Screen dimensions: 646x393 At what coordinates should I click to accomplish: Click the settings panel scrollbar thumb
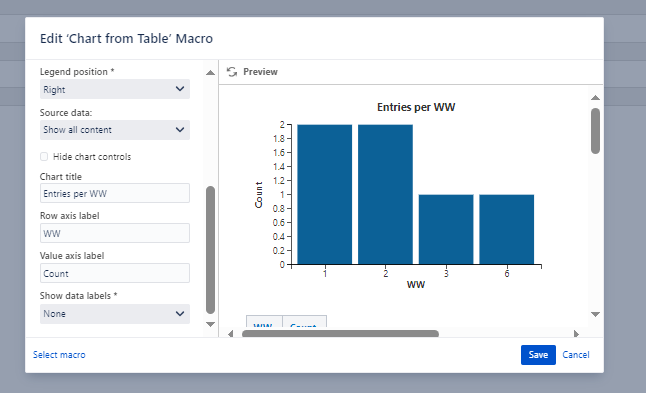[x=210, y=250]
